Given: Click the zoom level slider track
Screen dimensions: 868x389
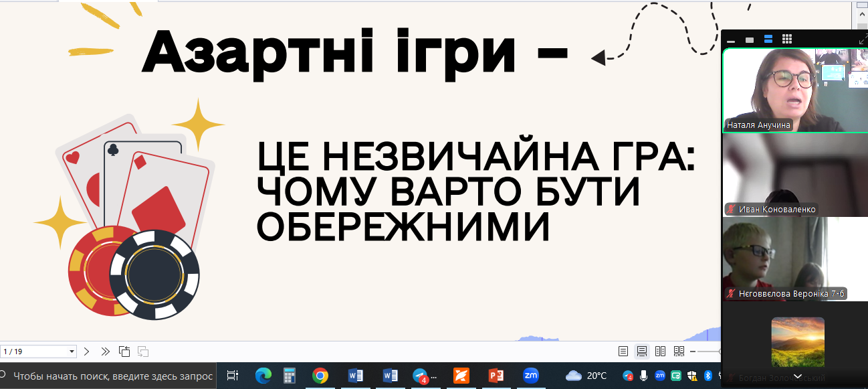Looking at the screenshot, I should [709, 352].
